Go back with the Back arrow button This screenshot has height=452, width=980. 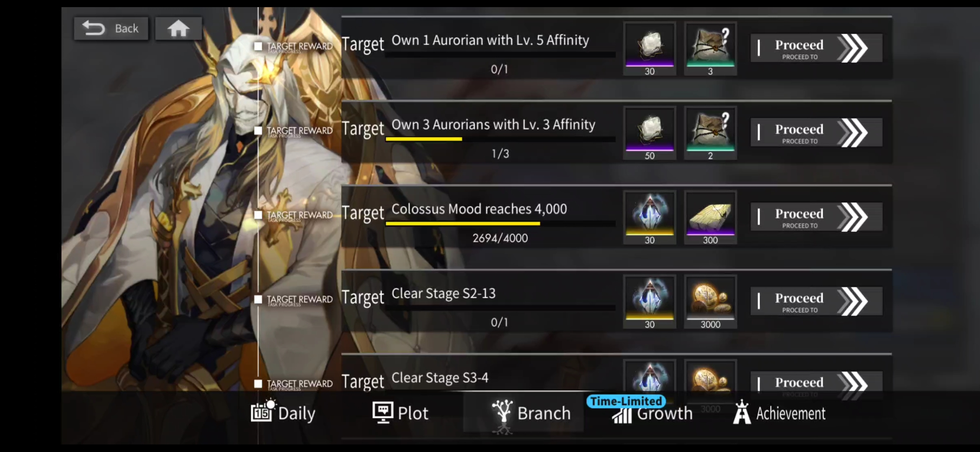pyautogui.click(x=111, y=28)
